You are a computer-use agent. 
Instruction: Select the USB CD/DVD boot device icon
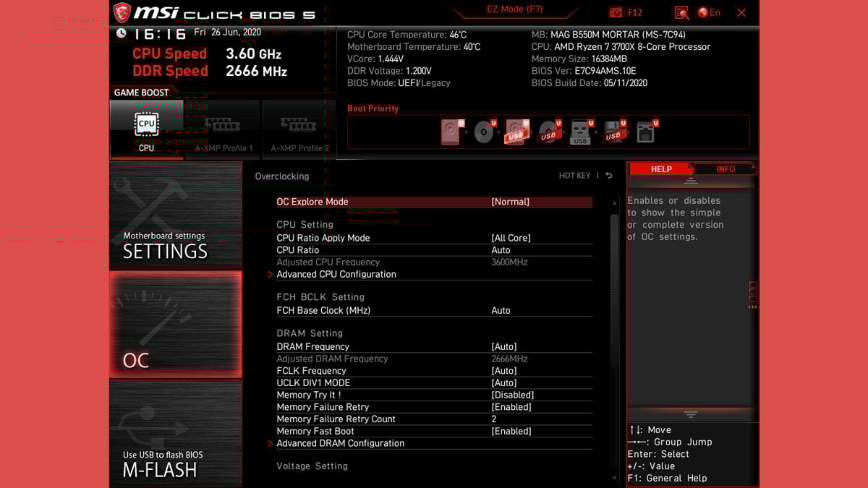pyautogui.click(x=549, y=132)
